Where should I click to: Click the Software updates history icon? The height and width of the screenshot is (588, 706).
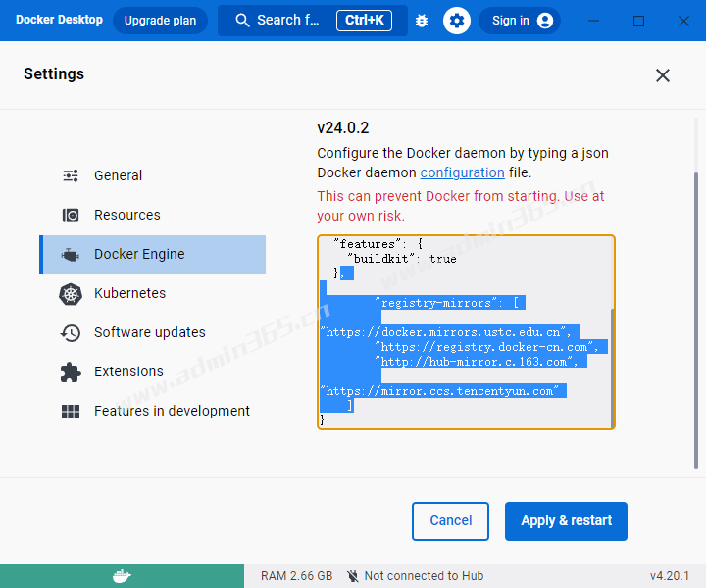coord(71,333)
